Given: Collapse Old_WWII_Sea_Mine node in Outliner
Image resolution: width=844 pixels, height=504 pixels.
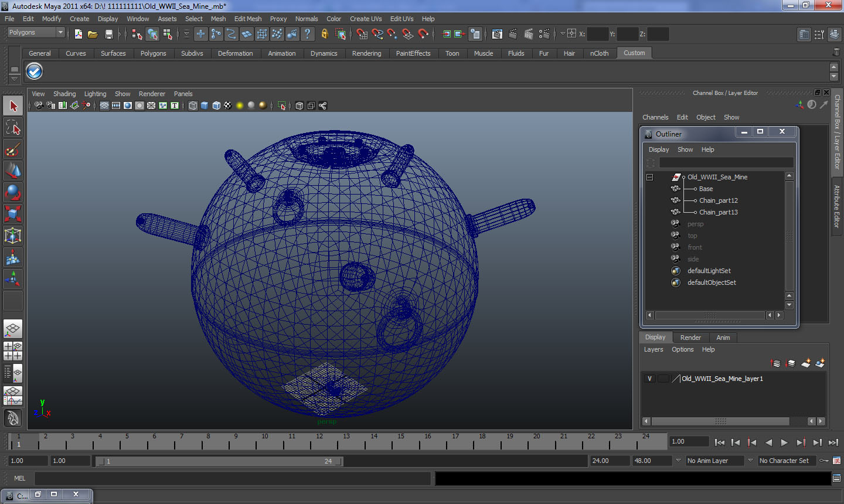Looking at the screenshot, I should pos(649,177).
